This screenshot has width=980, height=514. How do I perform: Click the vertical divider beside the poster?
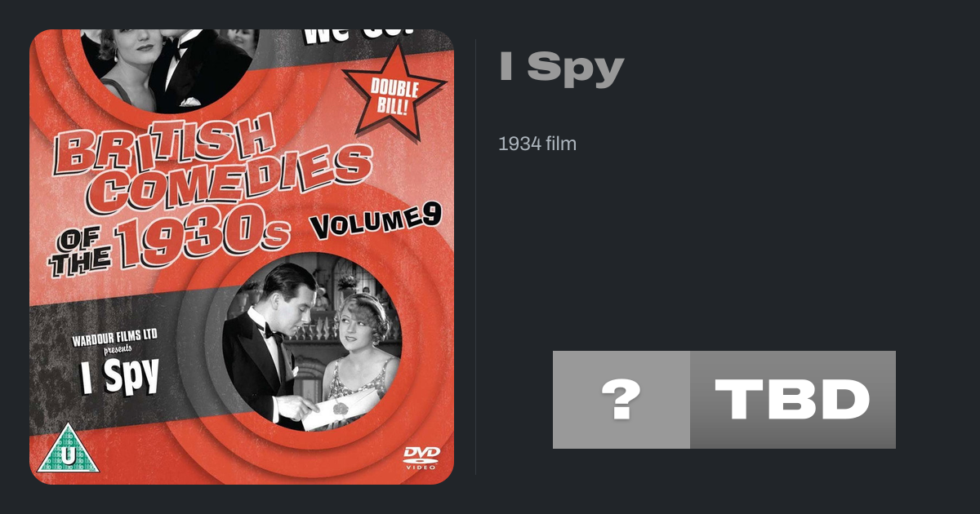[476, 257]
